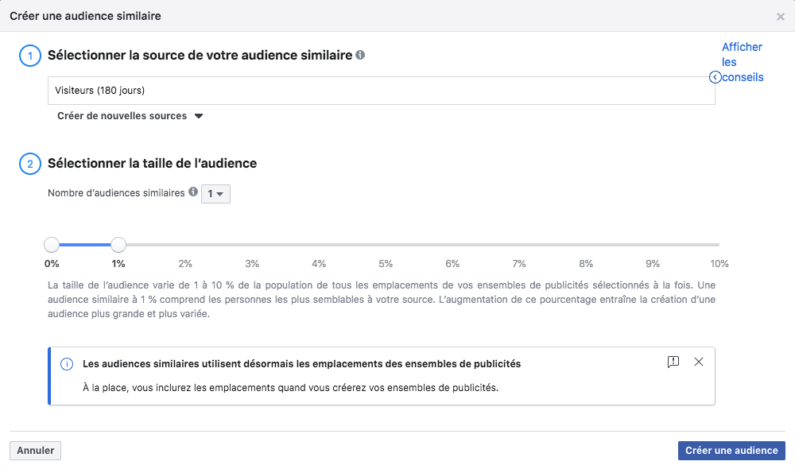
Task: Click the feedback icon in the notice box
Action: pyautogui.click(x=673, y=362)
